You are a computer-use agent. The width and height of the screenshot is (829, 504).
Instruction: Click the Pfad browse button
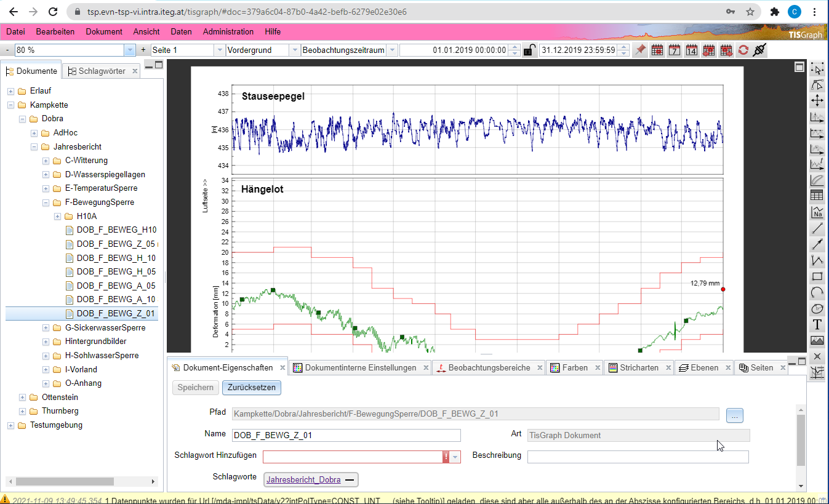point(734,415)
